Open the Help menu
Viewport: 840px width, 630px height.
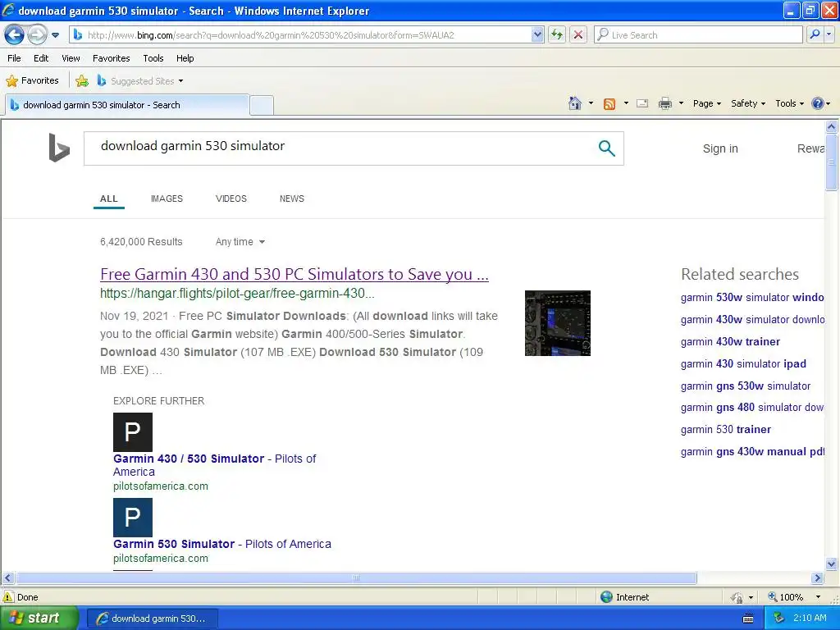(x=185, y=58)
